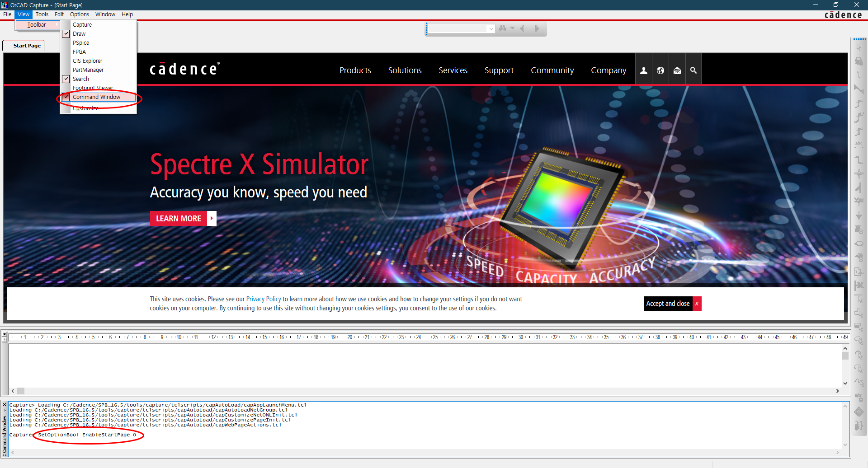This screenshot has height=468, width=868.
Task: Select the Place Bus tool
Action: coord(859,159)
